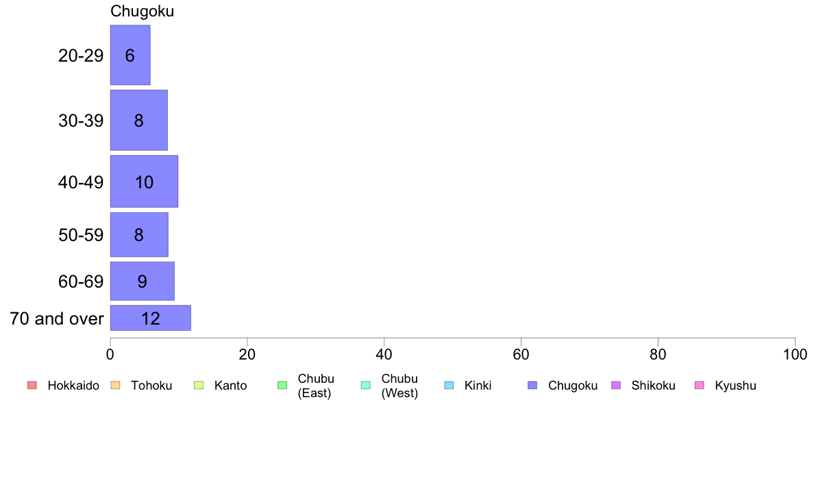Click the Kyushu legend color swatch
The image size is (814, 504).
click(700, 385)
